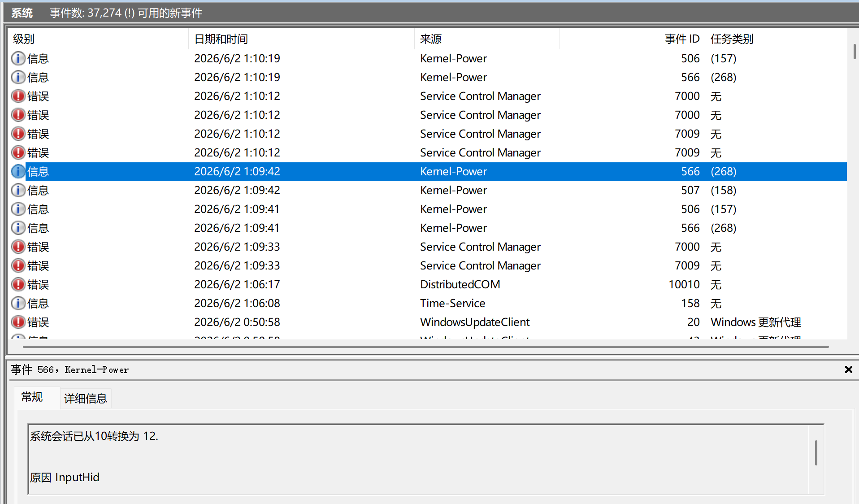Click the 原因 InputHid text line
This screenshot has height=504, width=859.
(65, 477)
